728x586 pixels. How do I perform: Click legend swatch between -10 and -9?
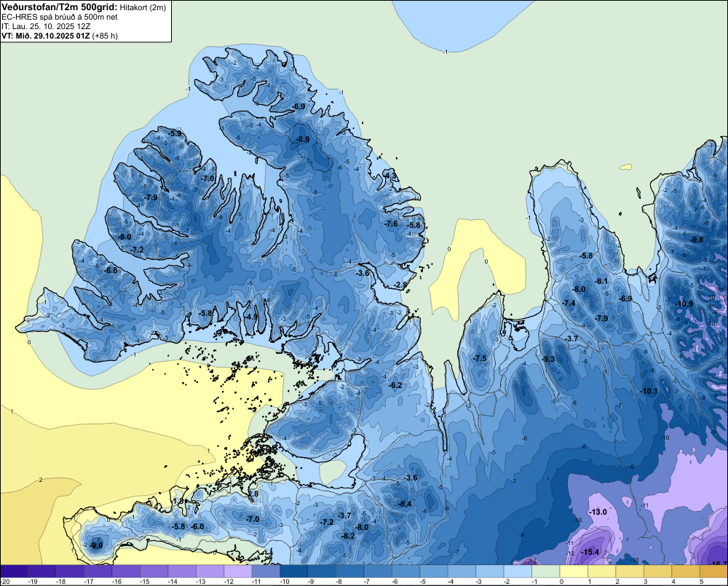pyautogui.click(x=294, y=571)
